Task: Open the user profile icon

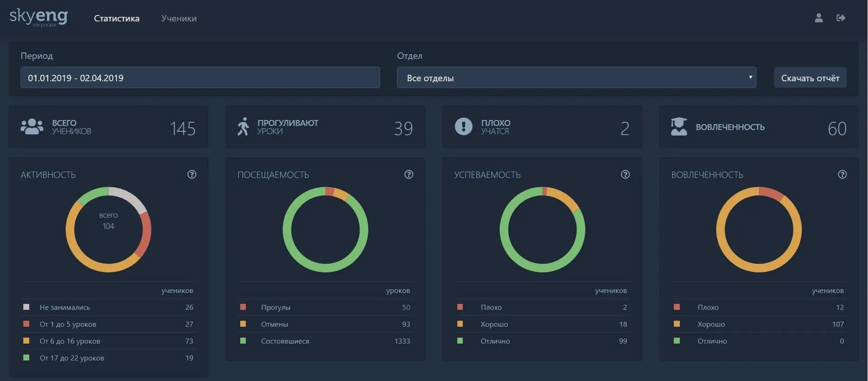Action: (819, 18)
